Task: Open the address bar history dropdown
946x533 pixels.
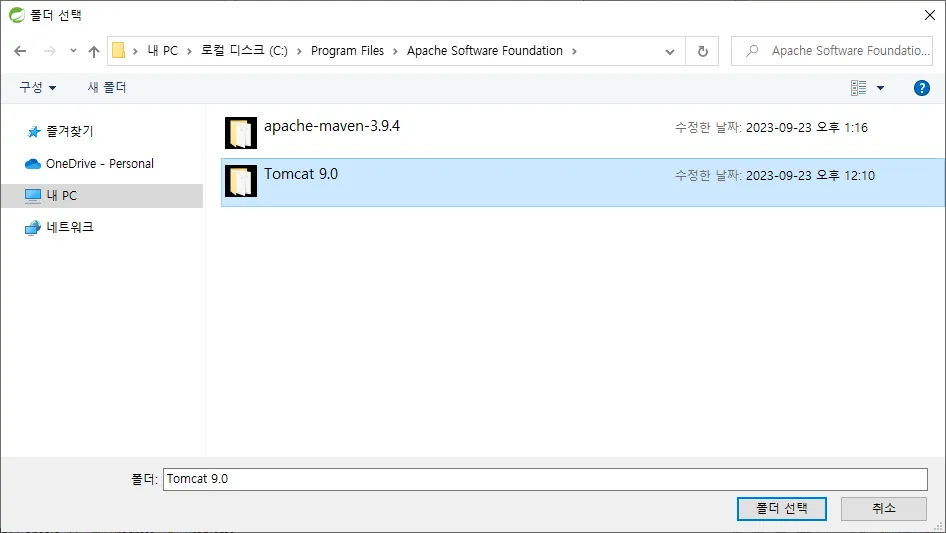Action: (x=670, y=52)
